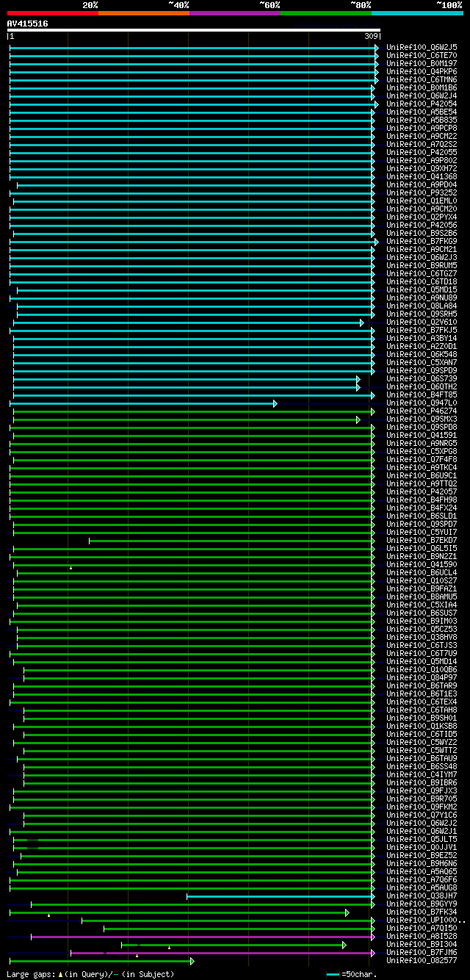Screen dimensions: 470x980
Task: Open hit UniRef100_Q9FKM2
Action: 422,807
